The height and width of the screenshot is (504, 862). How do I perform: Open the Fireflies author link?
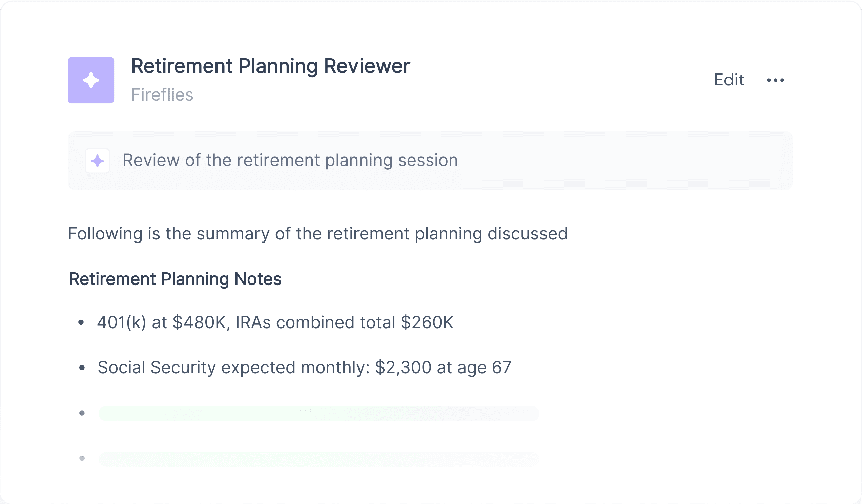162,95
